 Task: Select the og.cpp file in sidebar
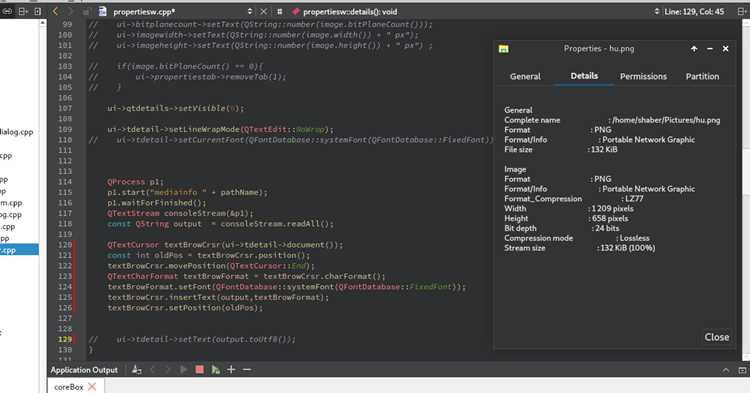point(11,215)
